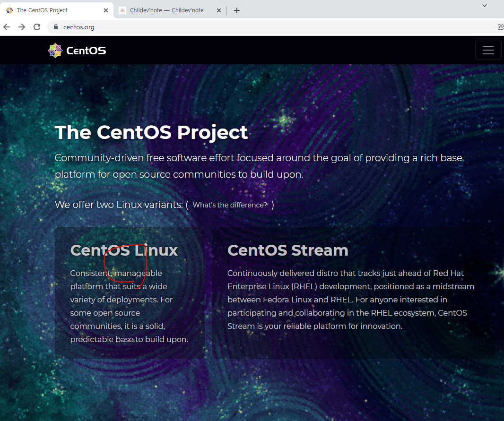Click the CentOS Stream heading

[288, 250]
